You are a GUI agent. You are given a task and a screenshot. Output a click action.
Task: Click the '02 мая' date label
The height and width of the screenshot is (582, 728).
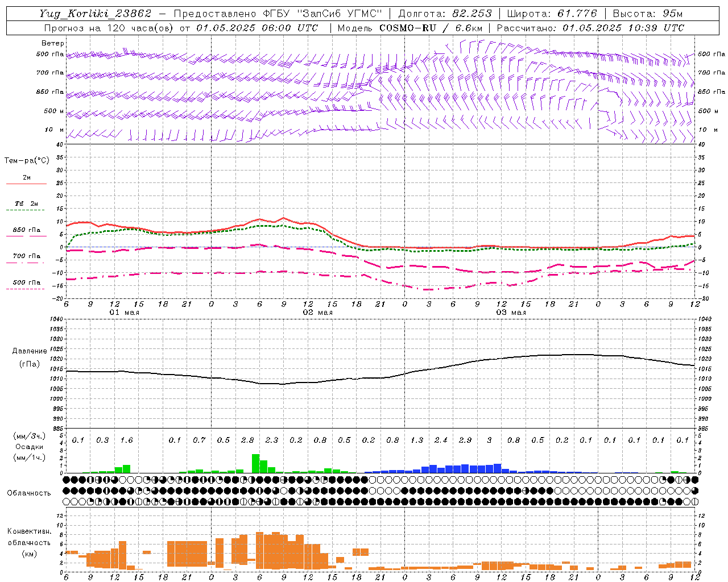[317, 313]
